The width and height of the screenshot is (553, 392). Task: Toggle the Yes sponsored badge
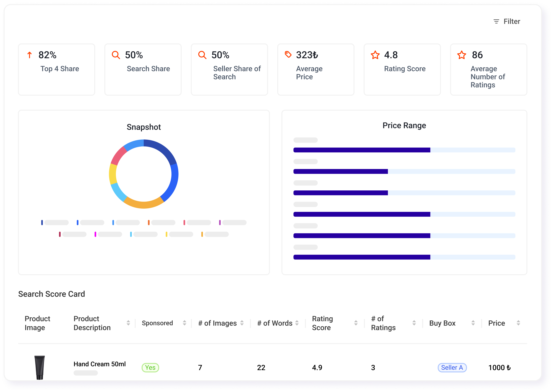[150, 368]
